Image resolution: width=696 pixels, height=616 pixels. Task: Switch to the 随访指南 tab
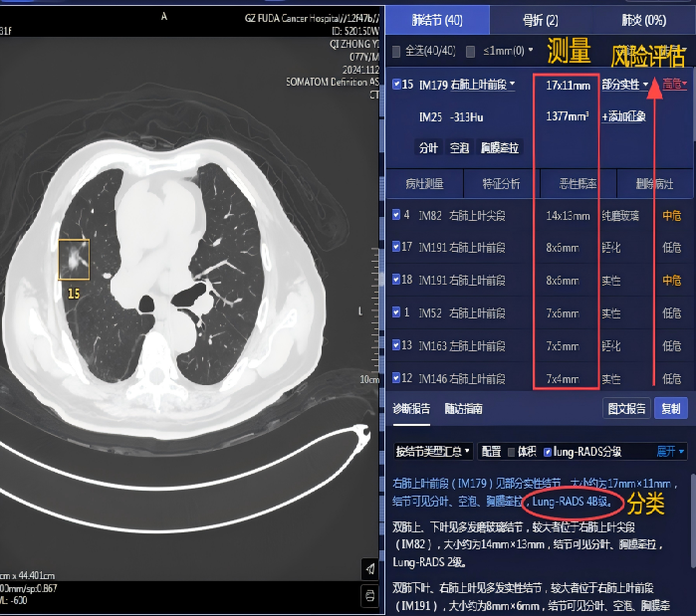464,408
